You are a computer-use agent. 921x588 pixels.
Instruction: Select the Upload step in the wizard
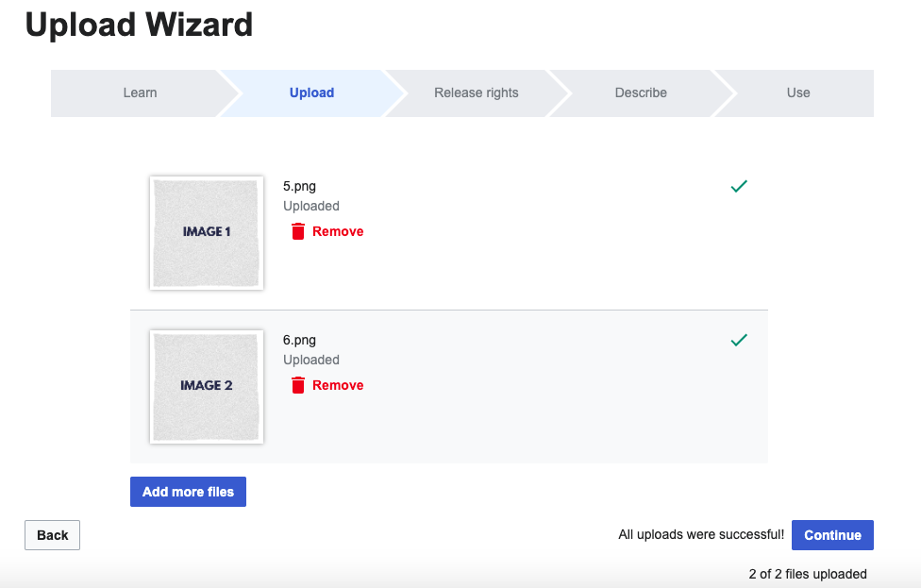coord(311,92)
